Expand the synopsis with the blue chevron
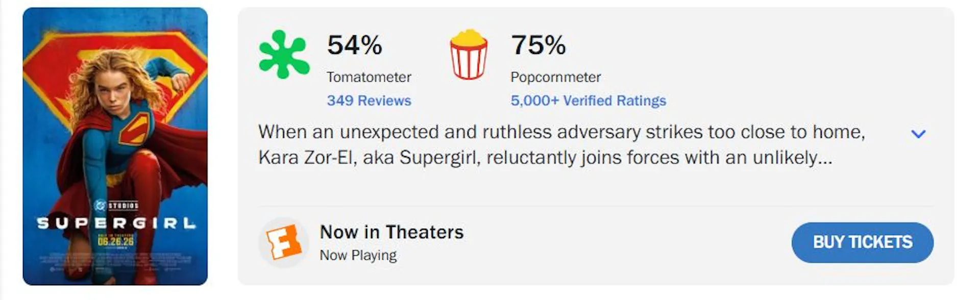 (918, 134)
